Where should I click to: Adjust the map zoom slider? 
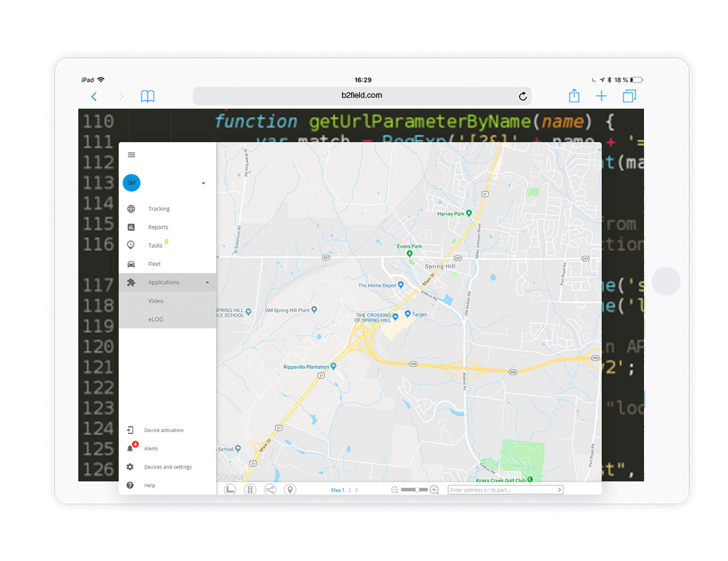(x=415, y=490)
